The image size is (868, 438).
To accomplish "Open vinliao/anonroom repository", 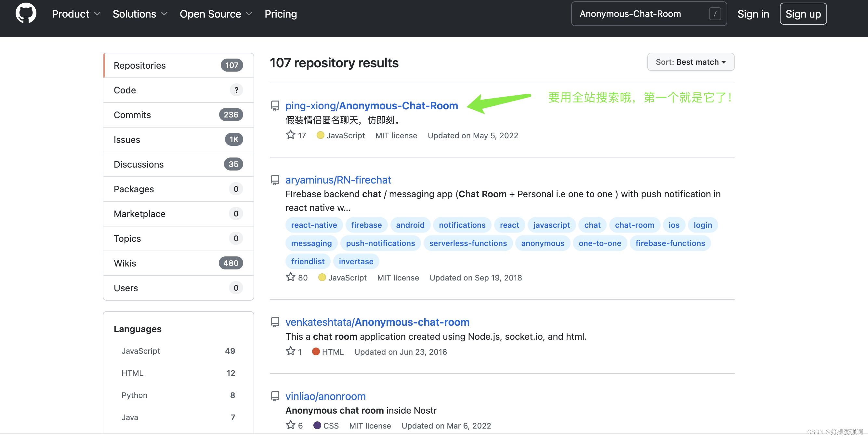I will [325, 396].
